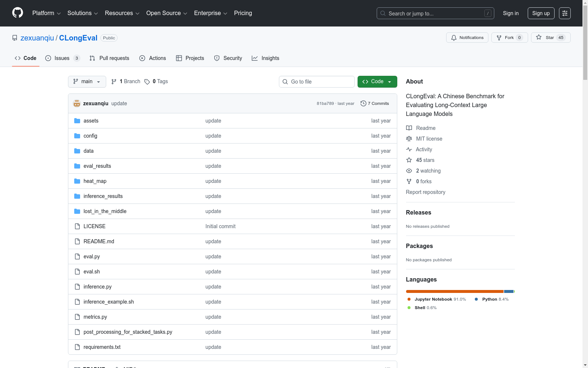Open the Pull requests tab
Viewport: 588px width, 368px height.
(110, 58)
